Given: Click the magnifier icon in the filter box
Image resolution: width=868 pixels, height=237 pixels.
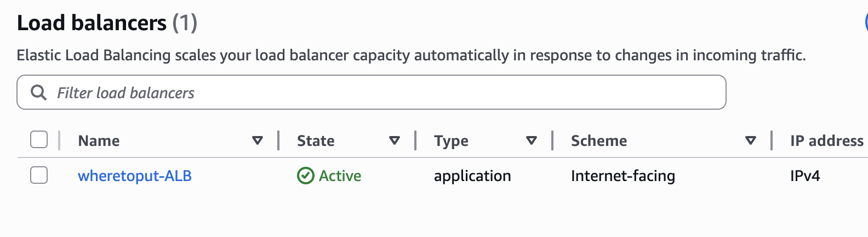Looking at the screenshot, I should (x=38, y=93).
